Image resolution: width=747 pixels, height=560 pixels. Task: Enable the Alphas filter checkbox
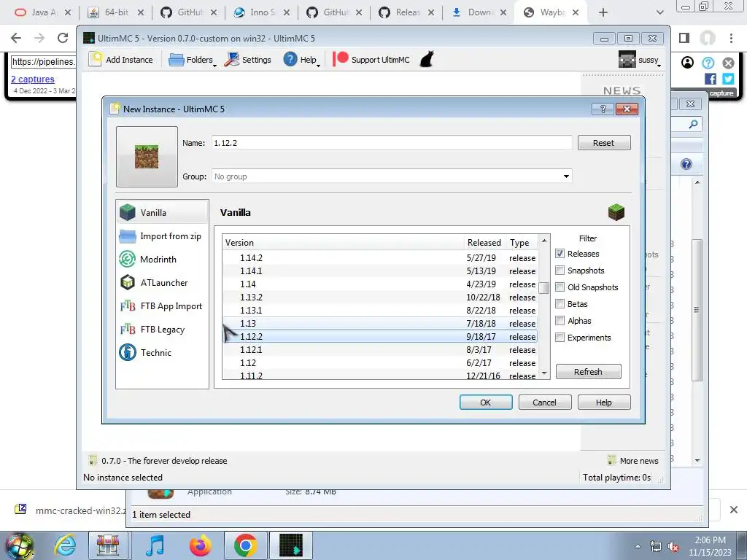click(560, 321)
